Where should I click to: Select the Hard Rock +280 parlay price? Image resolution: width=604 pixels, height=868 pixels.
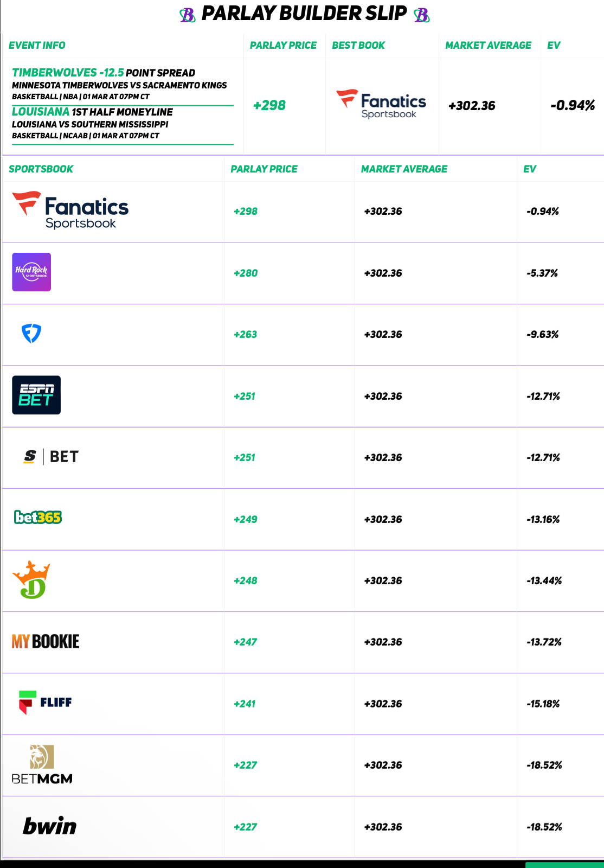[246, 273]
